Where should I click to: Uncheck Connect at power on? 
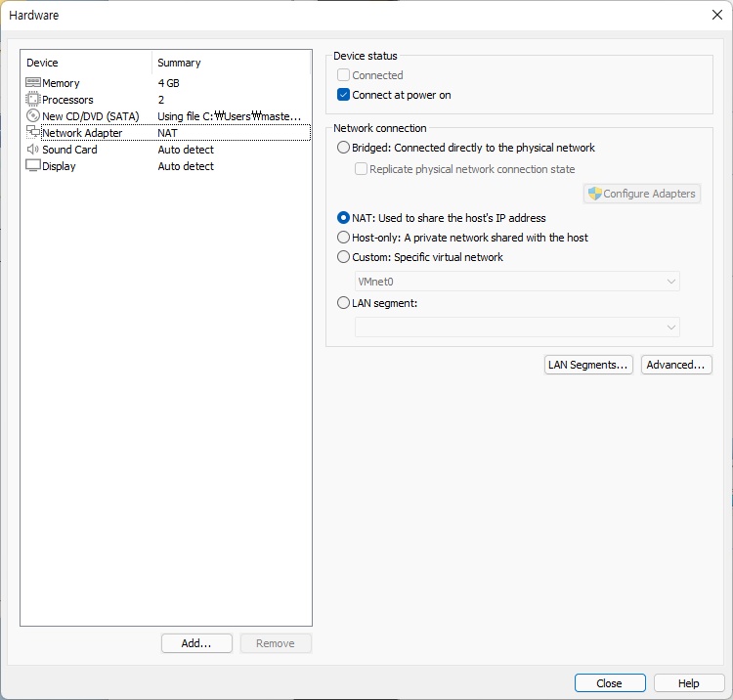[x=343, y=95]
